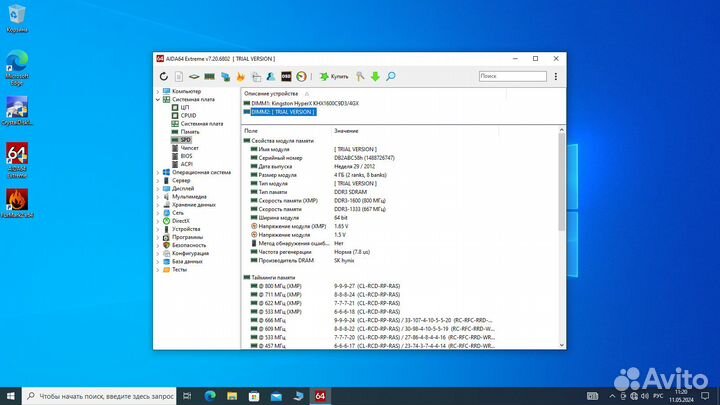The height and width of the screenshot is (405, 720).
Task: Select CPUID in the tree
Action: point(188,116)
